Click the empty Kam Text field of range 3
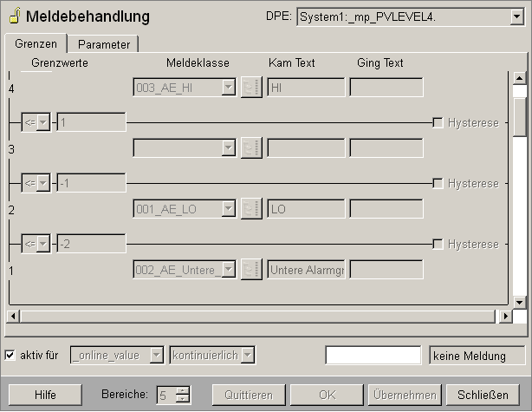532x412 pixels. click(x=306, y=148)
